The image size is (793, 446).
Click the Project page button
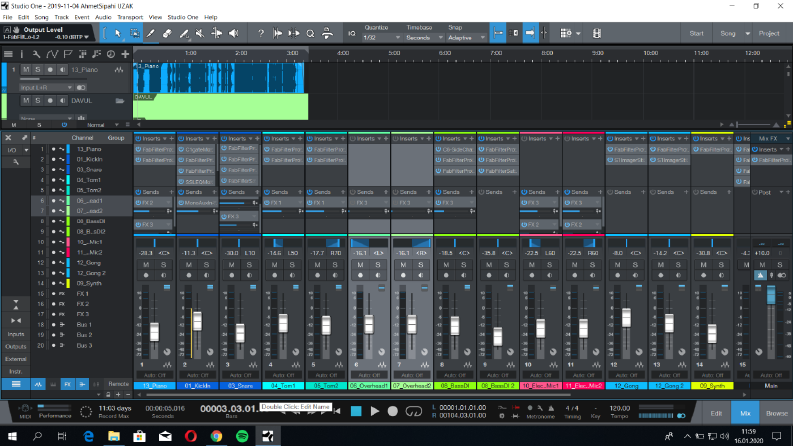click(x=769, y=34)
